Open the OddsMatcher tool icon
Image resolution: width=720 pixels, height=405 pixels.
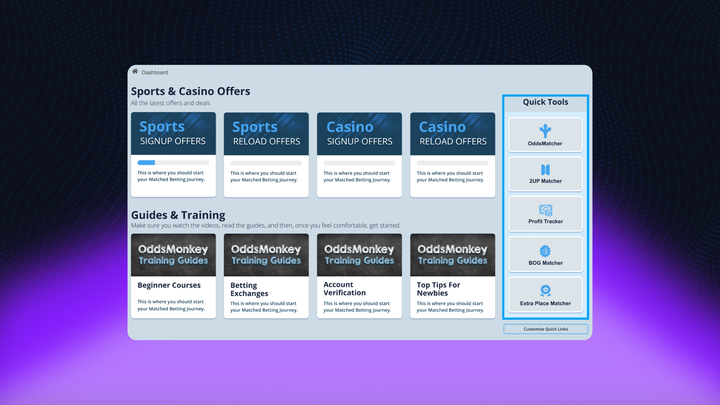pyautogui.click(x=545, y=131)
